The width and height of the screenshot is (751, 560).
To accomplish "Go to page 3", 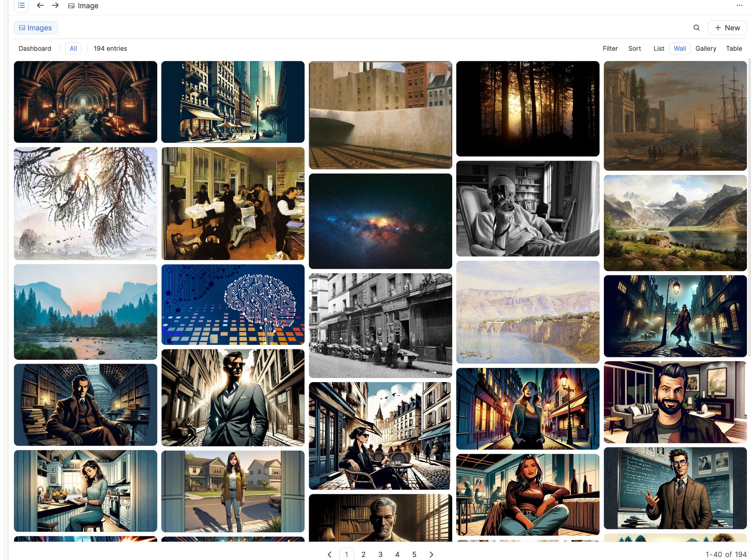I will click(380, 554).
